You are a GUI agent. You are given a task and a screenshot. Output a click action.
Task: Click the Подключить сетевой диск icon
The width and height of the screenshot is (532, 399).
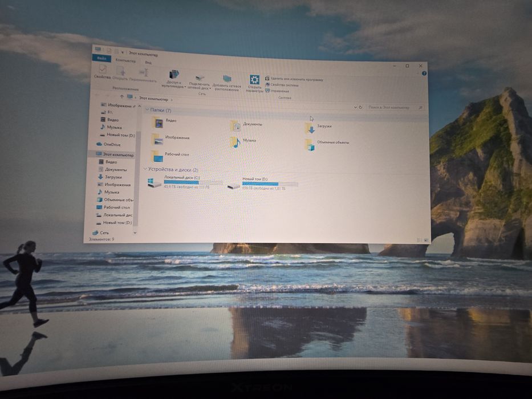click(x=200, y=78)
